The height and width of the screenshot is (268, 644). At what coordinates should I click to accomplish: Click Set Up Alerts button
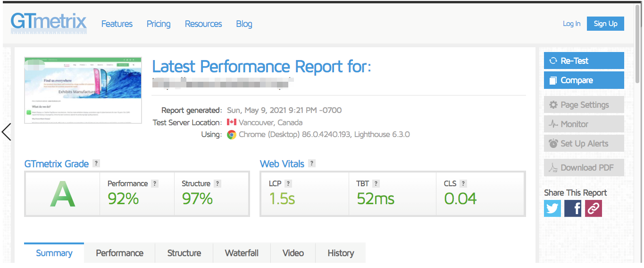pos(584,144)
